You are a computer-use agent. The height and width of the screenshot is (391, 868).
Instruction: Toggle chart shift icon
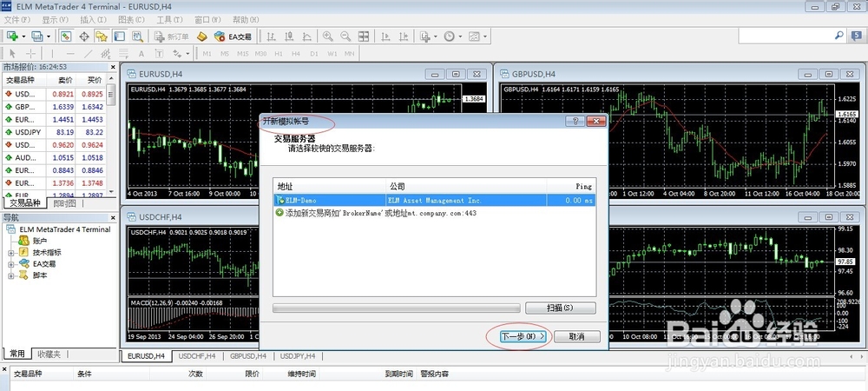coord(404,36)
